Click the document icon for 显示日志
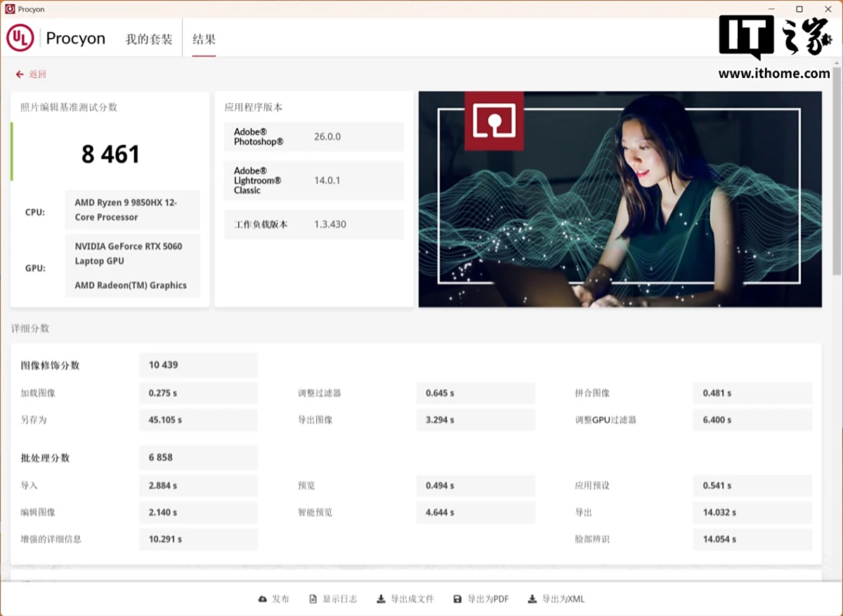 pos(313,599)
